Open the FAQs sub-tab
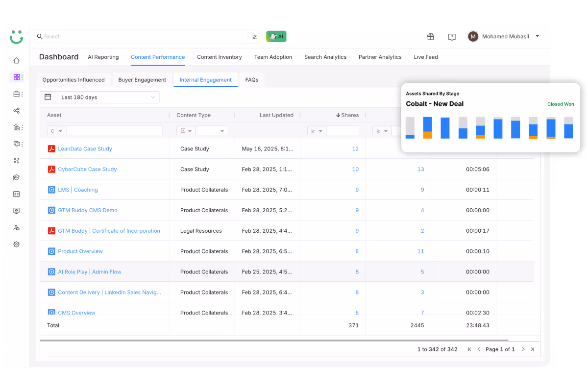The image size is (588, 392). pyautogui.click(x=252, y=80)
